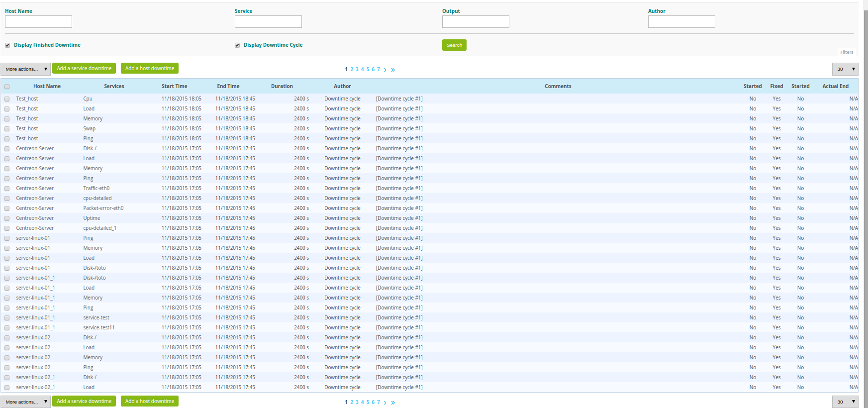Go to page 3 in top pagination

pos(357,70)
